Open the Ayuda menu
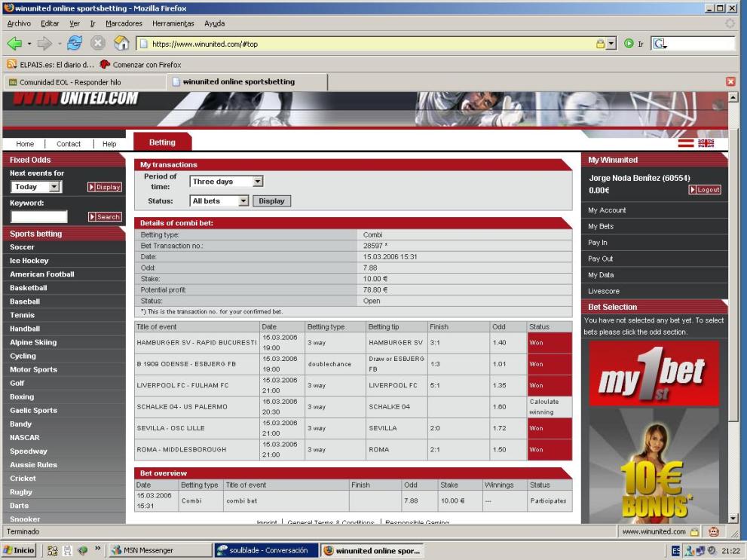This screenshot has width=747, height=560. (x=214, y=23)
